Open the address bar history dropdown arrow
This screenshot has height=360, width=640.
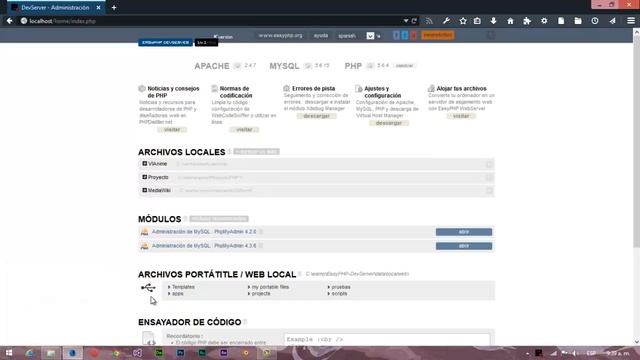pyautogui.click(x=406, y=21)
